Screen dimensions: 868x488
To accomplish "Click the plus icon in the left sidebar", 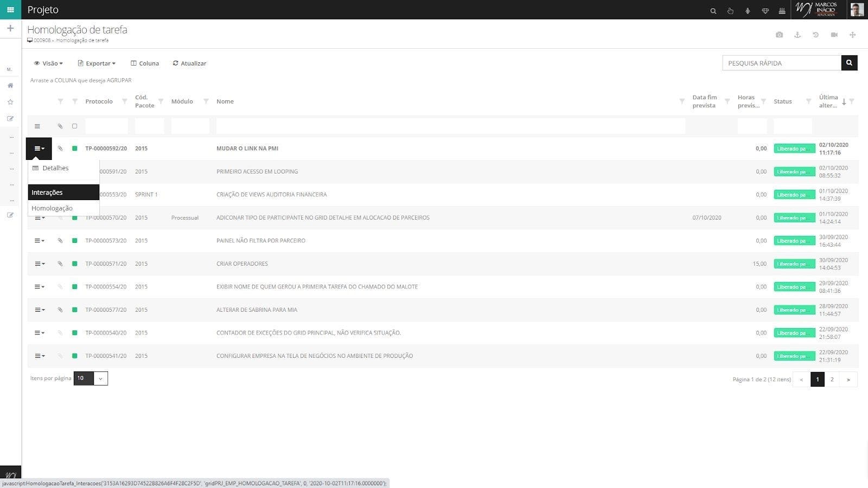I will click(x=10, y=28).
